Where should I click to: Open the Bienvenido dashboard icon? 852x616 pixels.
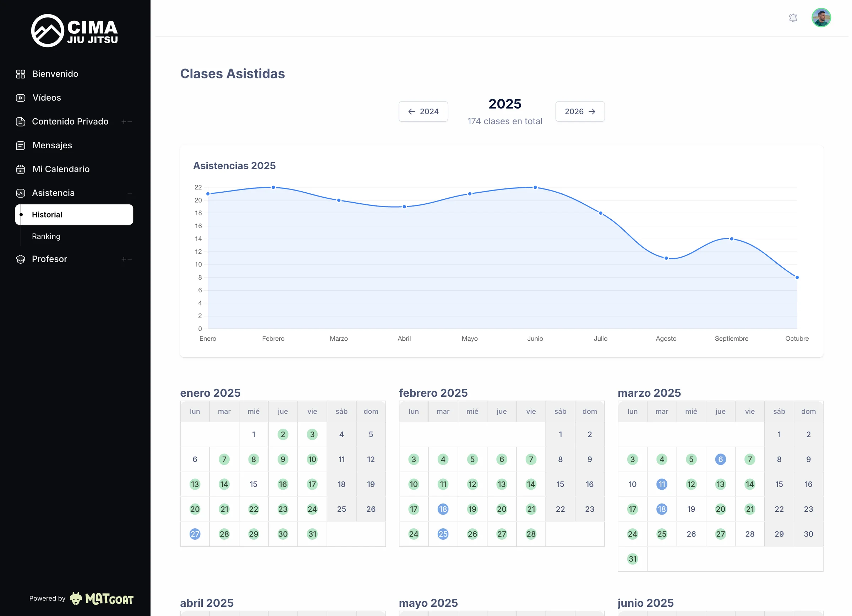coord(21,73)
